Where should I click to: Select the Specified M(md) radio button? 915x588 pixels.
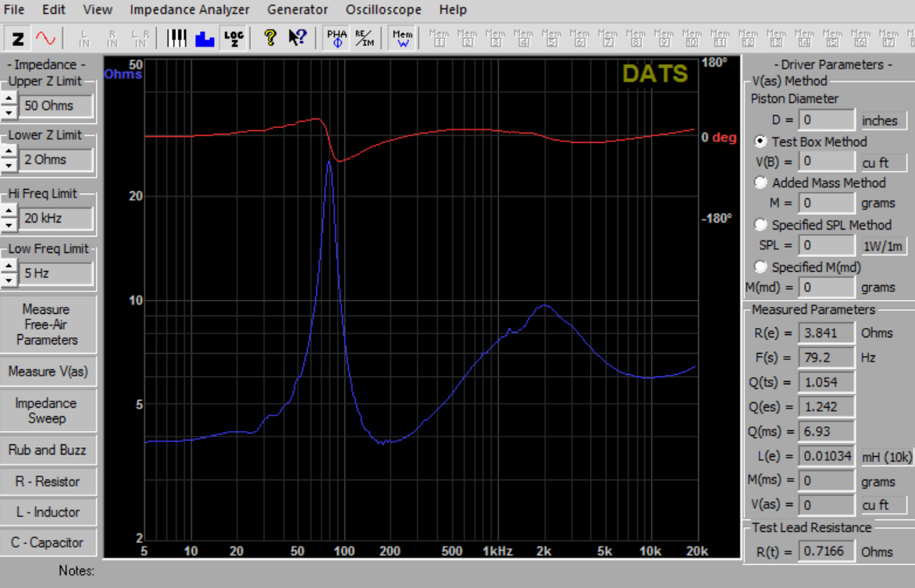point(760,267)
